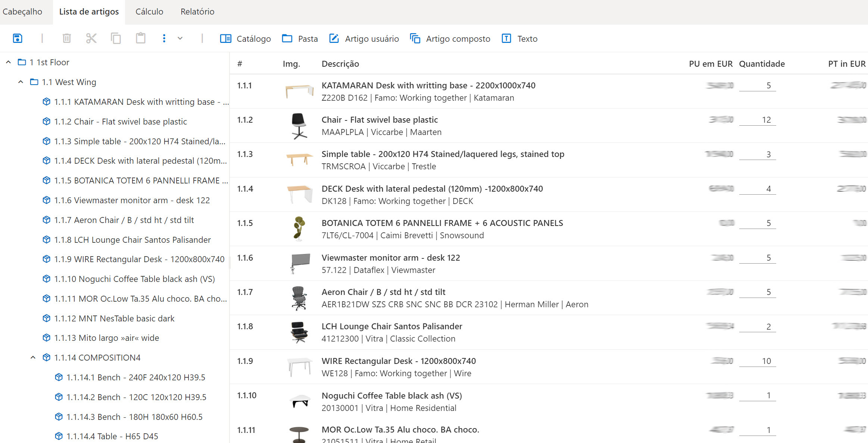Add a new Pasta folder
868x443 pixels.
click(300, 39)
